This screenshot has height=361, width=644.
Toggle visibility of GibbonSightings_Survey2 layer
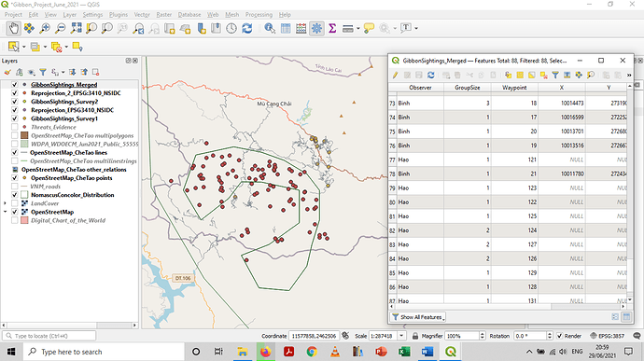(14, 102)
